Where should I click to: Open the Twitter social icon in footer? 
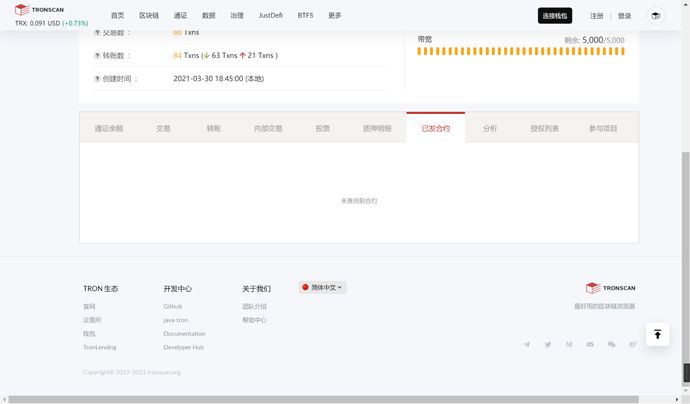click(x=548, y=344)
